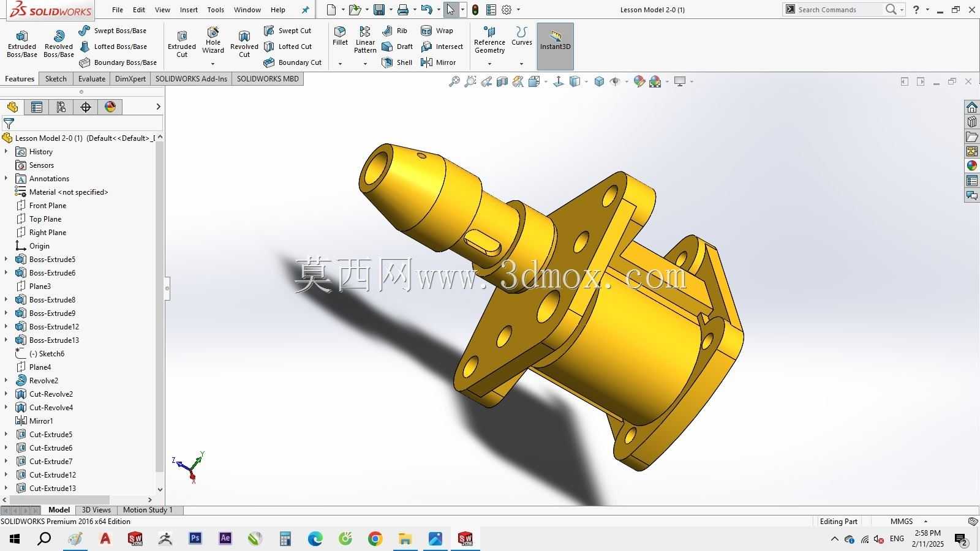The height and width of the screenshot is (551, 980).
Task: Open the DimXpertManager tab icon
Action: (86, 107)
